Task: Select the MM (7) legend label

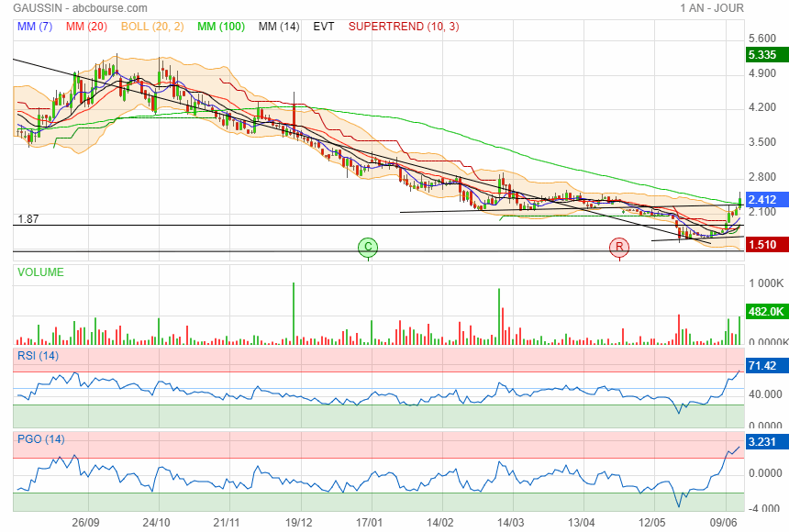Action: coord(35,27)
